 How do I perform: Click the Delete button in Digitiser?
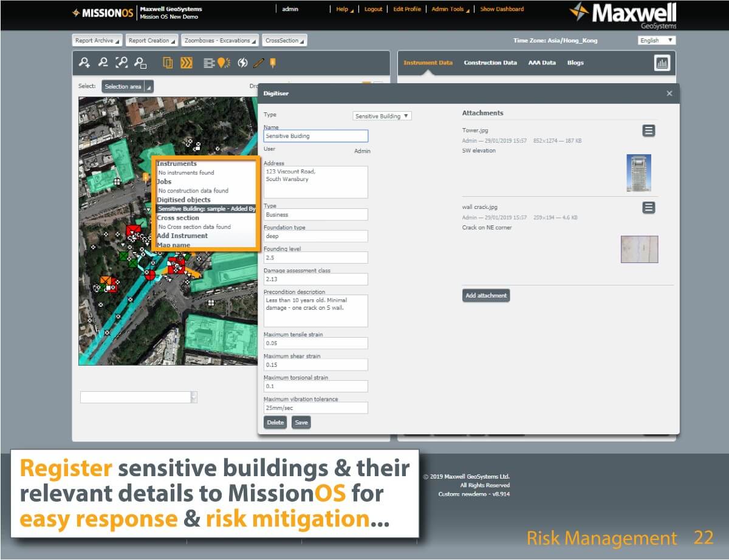(275, 422)
